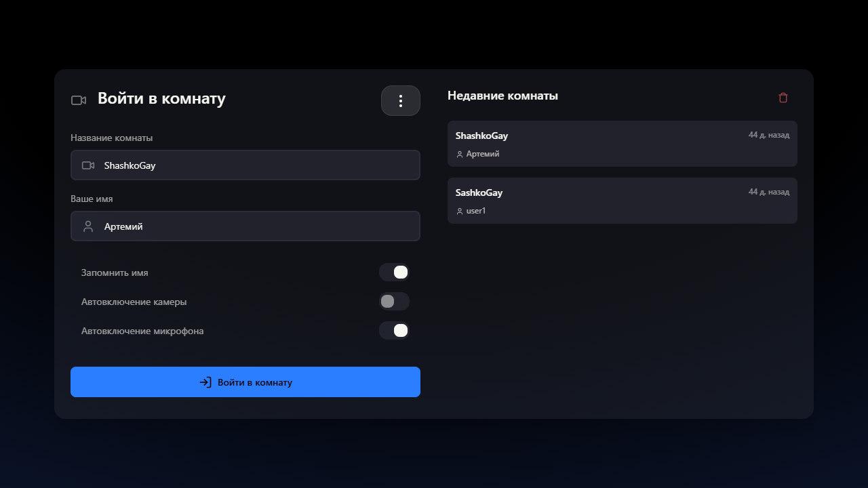Focus the room name field containing ShashkoGay
868x488 pixels.
pyautogui.click(x=258, y=165)
